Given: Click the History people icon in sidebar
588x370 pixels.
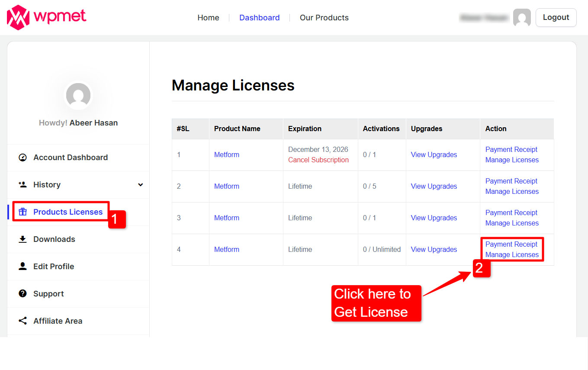Looking at the screenshot, I should [22, 185].
